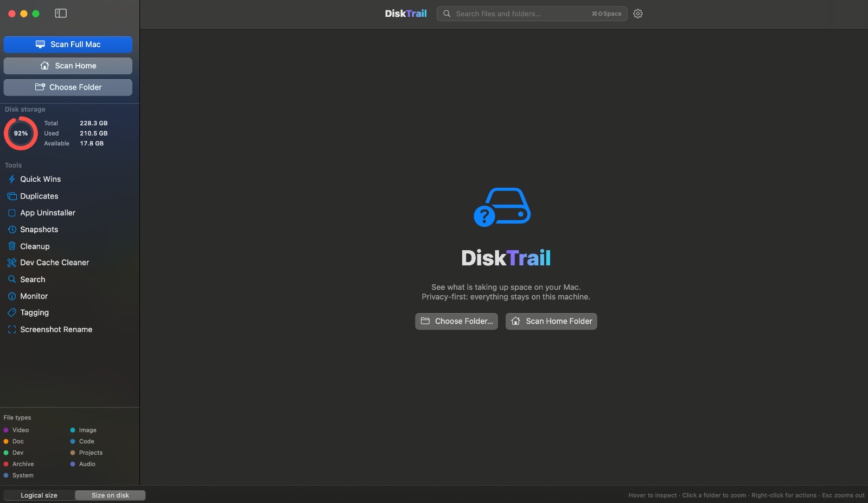Click the Cleanup trash icon
Screen dimensions: 868x503
click(12, 246)
